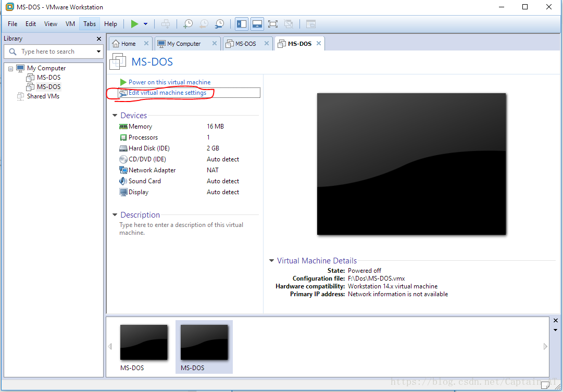Collapse the Description section

[115, 215]
